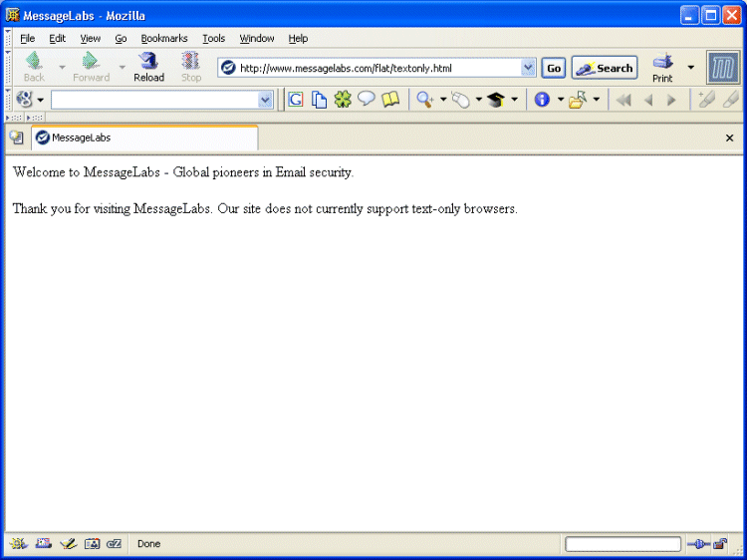This screenshot has width=747, height=560.
Task: Click the double left arrow rewind icon
Action: click(x=623, y=100)
